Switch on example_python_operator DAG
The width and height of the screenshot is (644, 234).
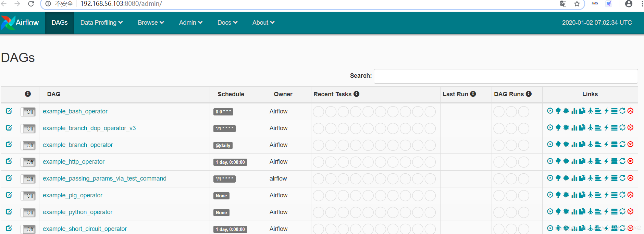click(28, 212)
